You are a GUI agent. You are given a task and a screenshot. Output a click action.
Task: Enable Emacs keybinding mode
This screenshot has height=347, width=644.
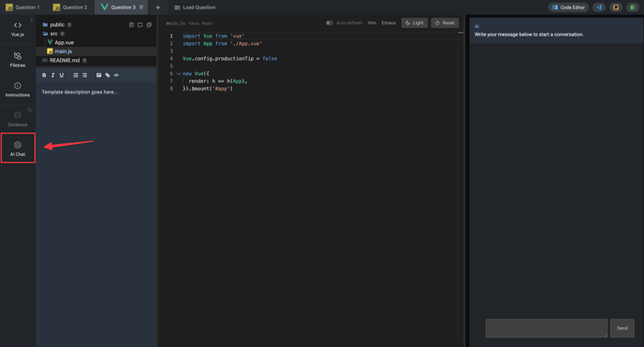(388, 23)
